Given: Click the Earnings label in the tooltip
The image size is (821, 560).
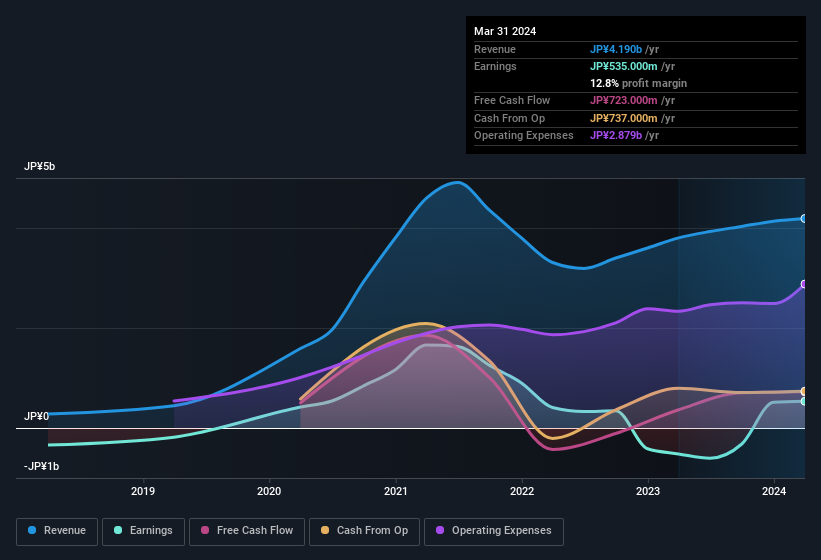Looking at the screenshot, I should tap(495, 66).
